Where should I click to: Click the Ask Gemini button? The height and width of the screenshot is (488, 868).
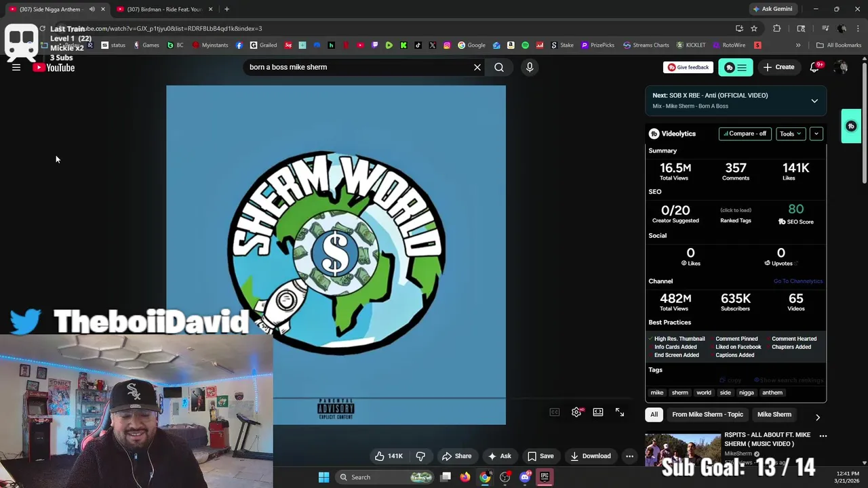coord(772,9)
